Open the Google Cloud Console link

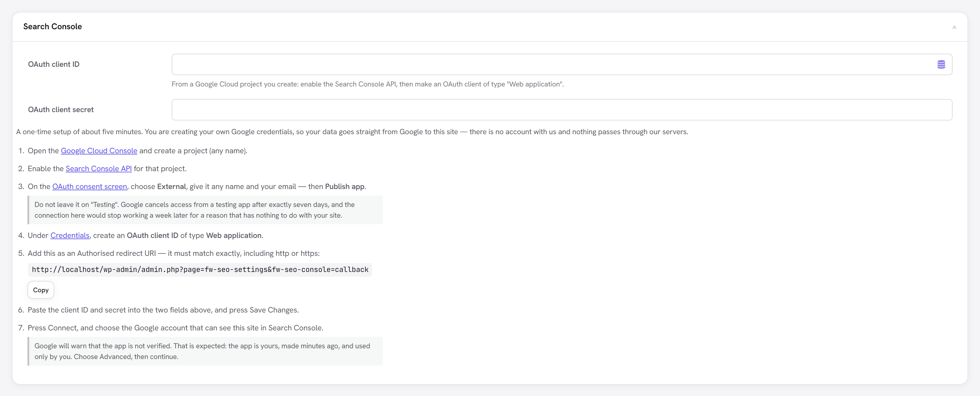click(99, 151)
